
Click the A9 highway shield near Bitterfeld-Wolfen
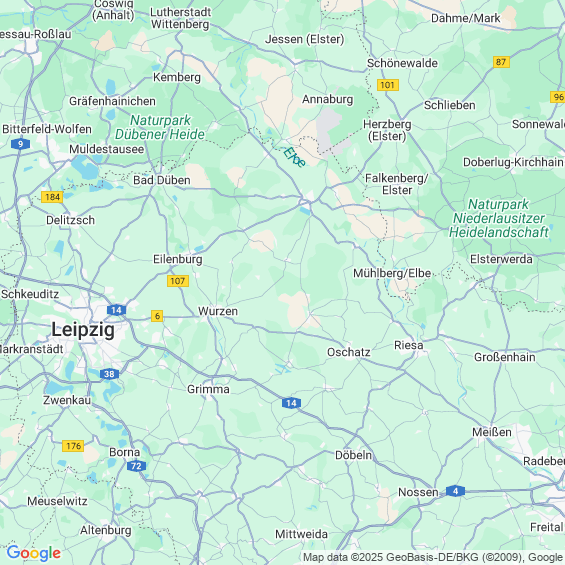20,144
